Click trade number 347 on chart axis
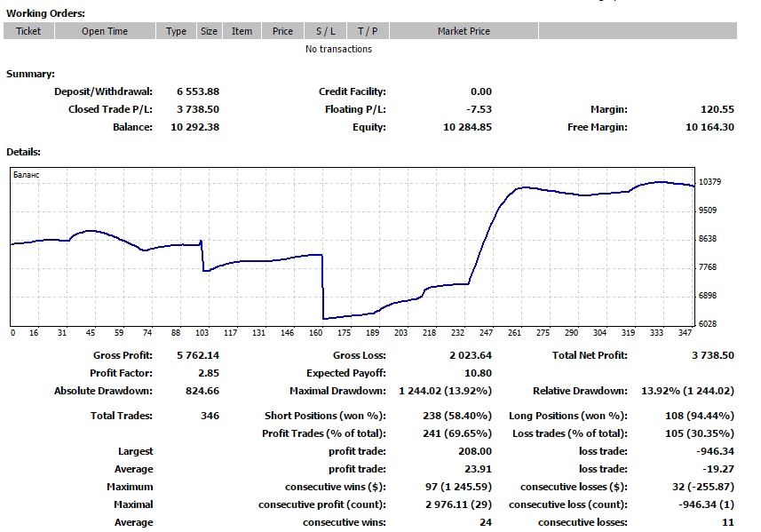The image size is (761, 532). point(685,332)
